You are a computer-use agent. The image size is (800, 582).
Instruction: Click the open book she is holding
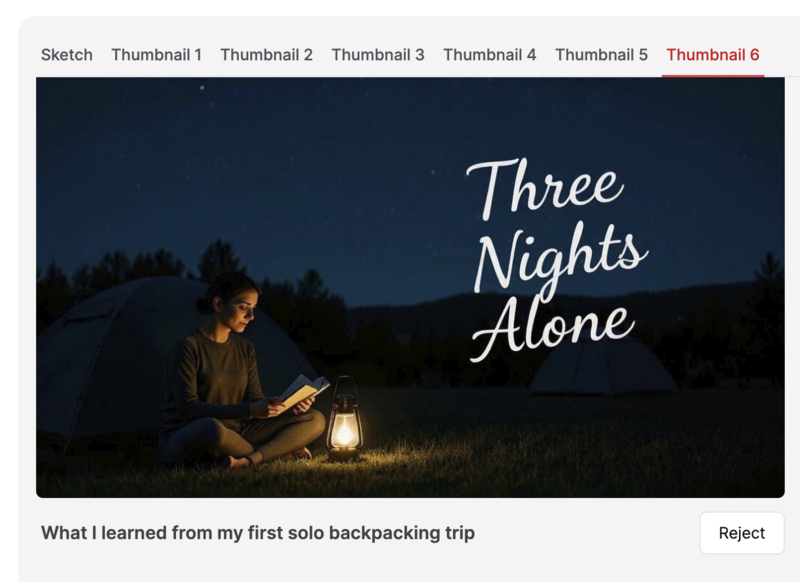[304, 391]
